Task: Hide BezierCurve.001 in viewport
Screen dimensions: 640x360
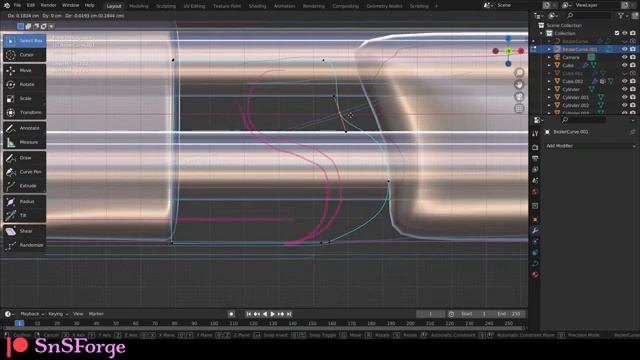Action: [x=624, y=49]
